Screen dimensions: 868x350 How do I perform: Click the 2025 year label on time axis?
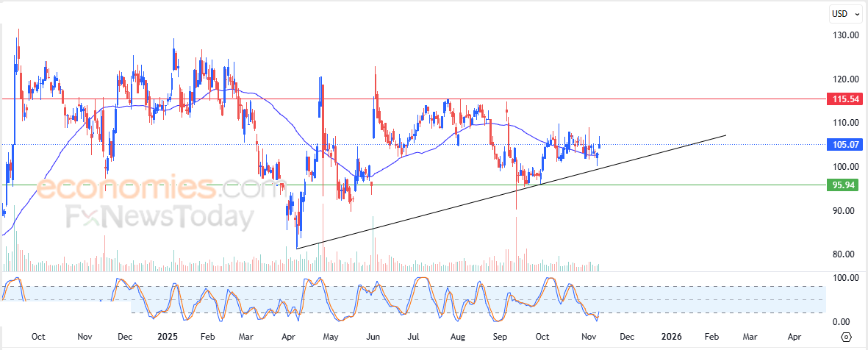point(167,337)
